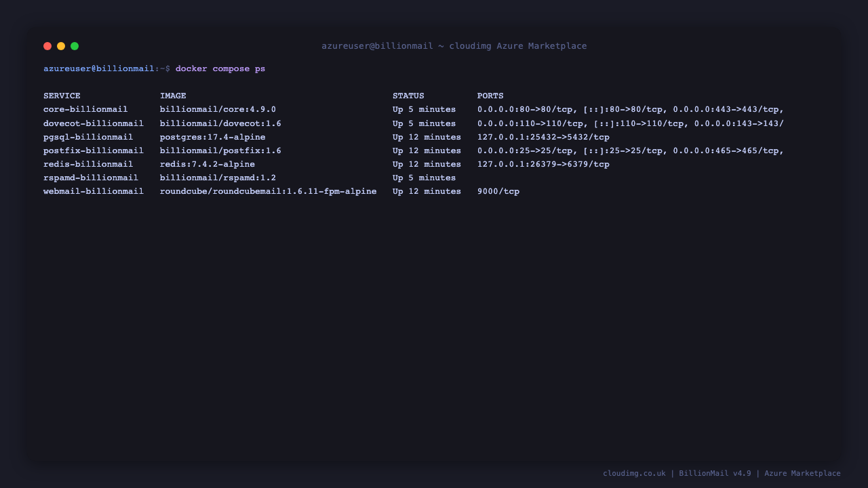Image resolution: width=868 pixels, height=488 pixels.
Task: Click image 'roundcube/roundcubemail:1.6.11-fpm-alpine'
Action: 269,191
